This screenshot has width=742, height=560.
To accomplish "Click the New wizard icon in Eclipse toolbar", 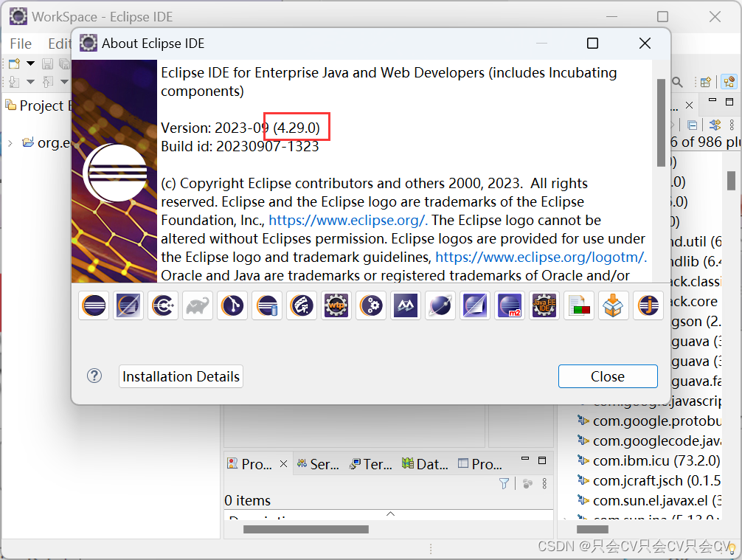I will [x=14, y=63].
